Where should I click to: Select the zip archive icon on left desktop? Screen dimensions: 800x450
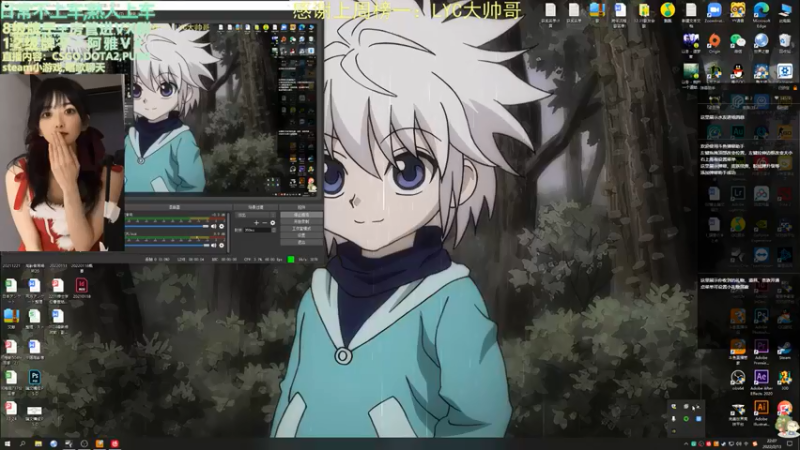click(11, 317)
